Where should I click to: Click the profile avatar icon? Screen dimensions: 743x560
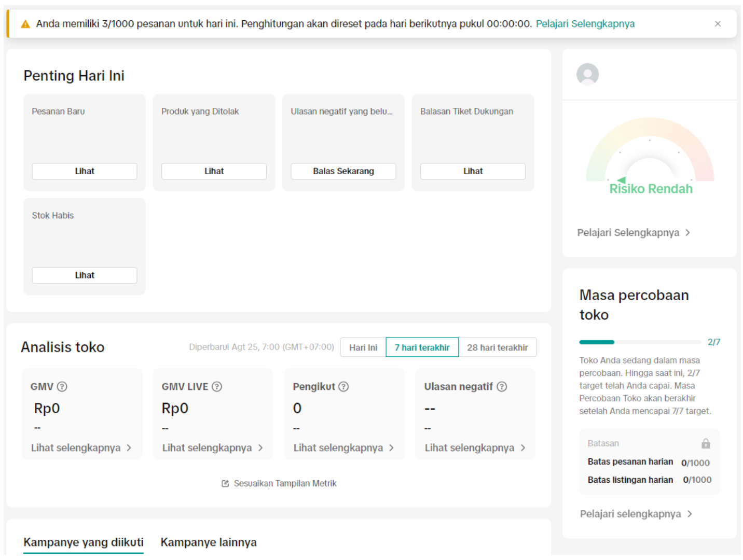click(x=587, y=74)
